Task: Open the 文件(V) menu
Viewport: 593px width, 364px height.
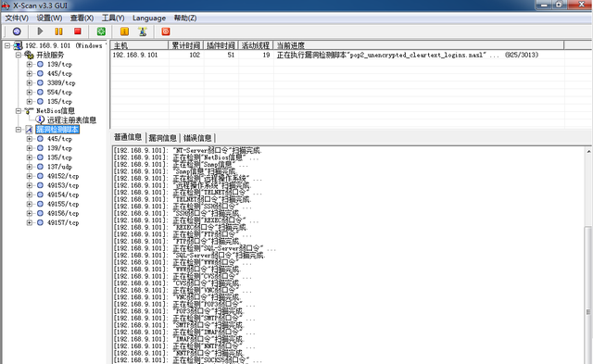Action: 17,19
